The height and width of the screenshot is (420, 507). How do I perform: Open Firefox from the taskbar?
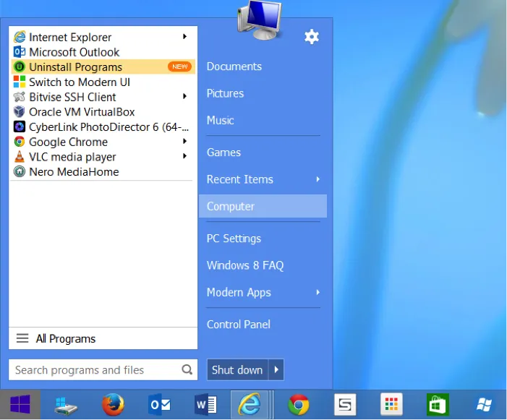113,405
